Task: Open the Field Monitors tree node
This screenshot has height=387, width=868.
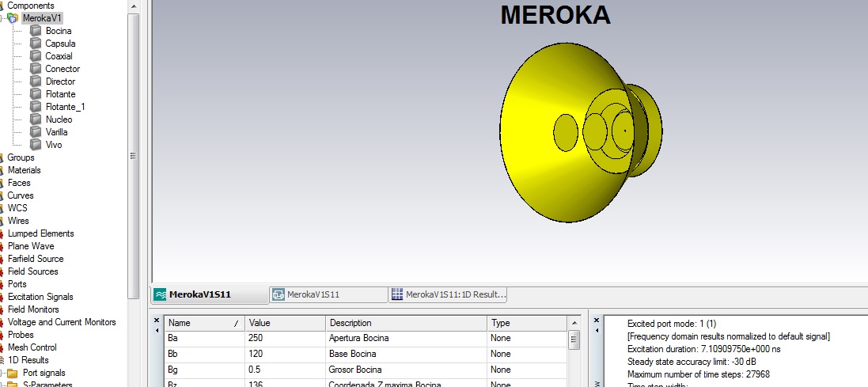Action: (33, 309)
